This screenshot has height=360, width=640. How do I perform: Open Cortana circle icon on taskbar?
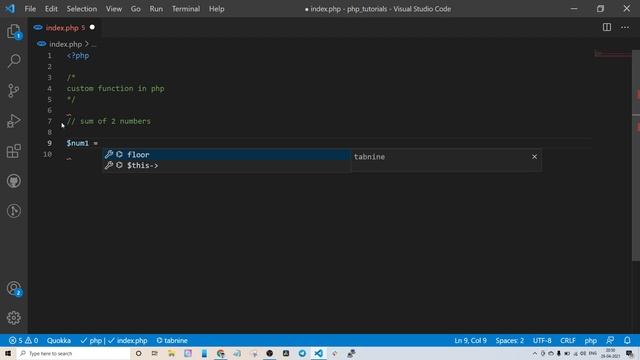coord(138,353)
